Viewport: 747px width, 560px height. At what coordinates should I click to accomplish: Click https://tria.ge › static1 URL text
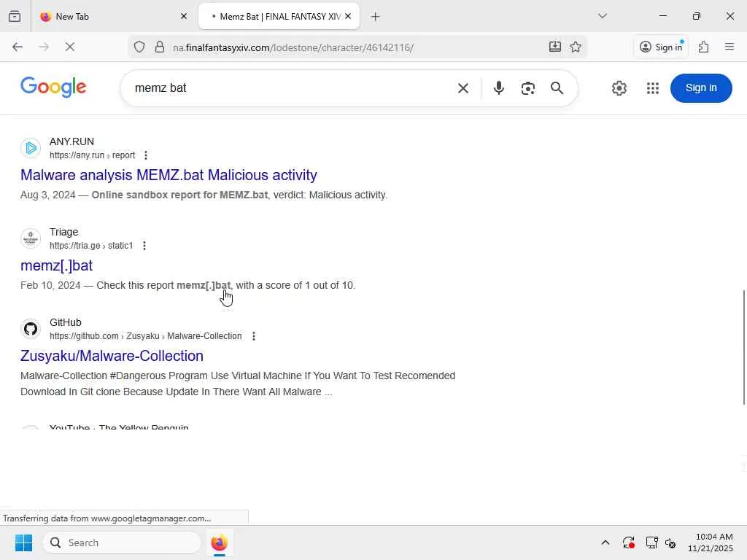pyautogui.click(x=91, y=246)
